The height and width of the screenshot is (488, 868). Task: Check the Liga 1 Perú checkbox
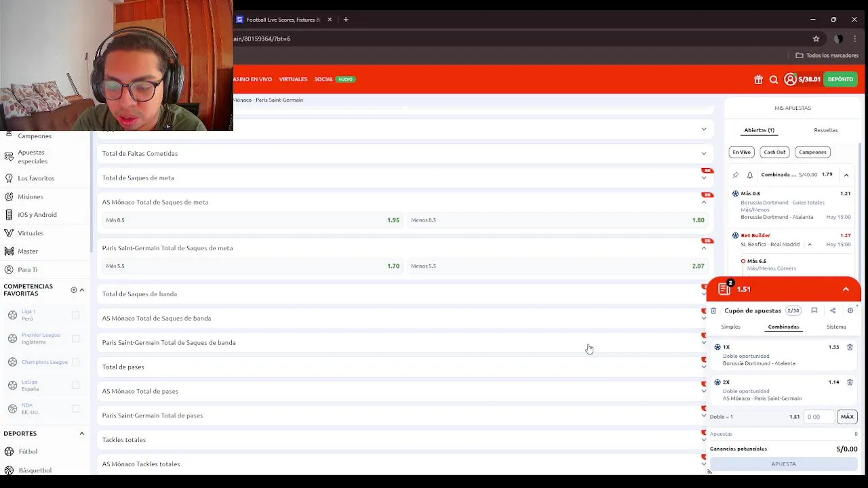pos(75,315)
